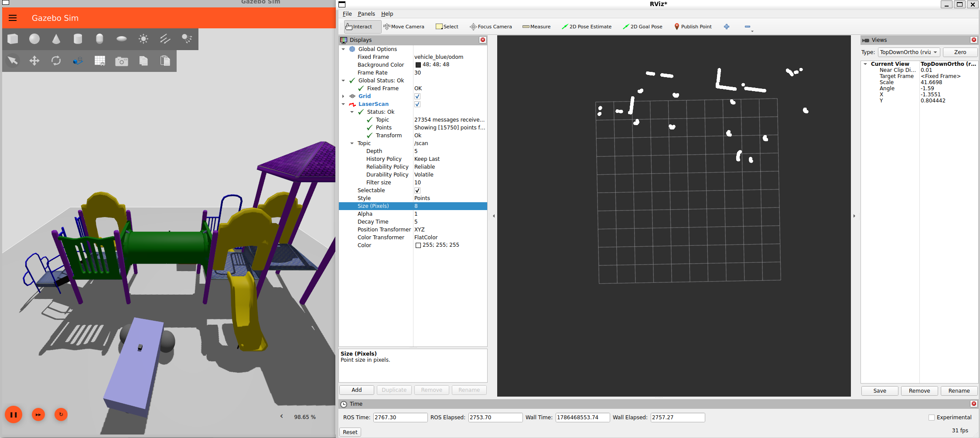Close the Time panel

[x=974, y=404]
